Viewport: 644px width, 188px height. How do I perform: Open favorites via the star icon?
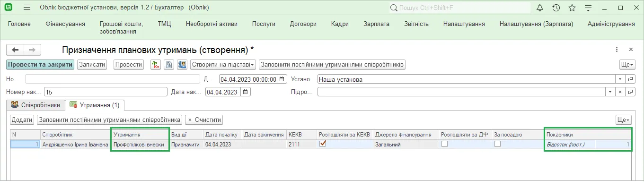(x=572, y=8)
